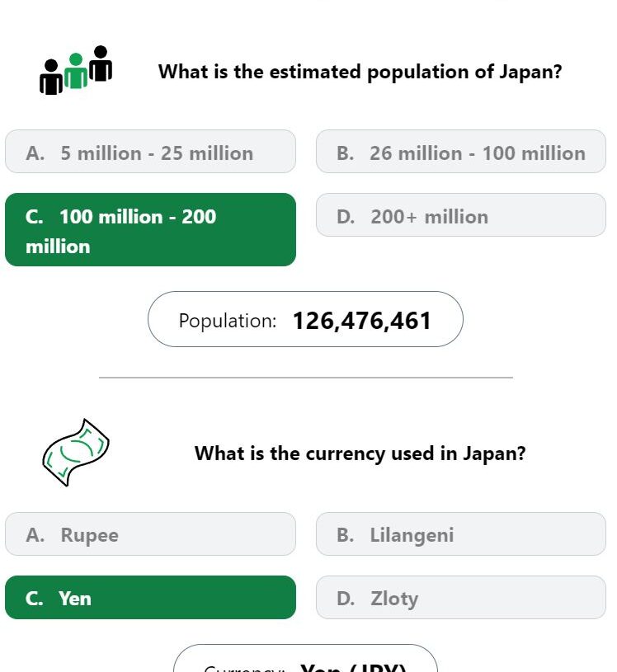The image size is (617, 672).
Task: Select answer A. 5 million - 25 million
Action: [150, 152]
